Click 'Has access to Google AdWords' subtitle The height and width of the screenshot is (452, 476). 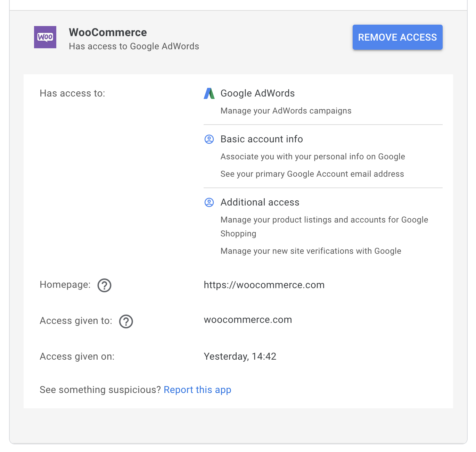134,47
